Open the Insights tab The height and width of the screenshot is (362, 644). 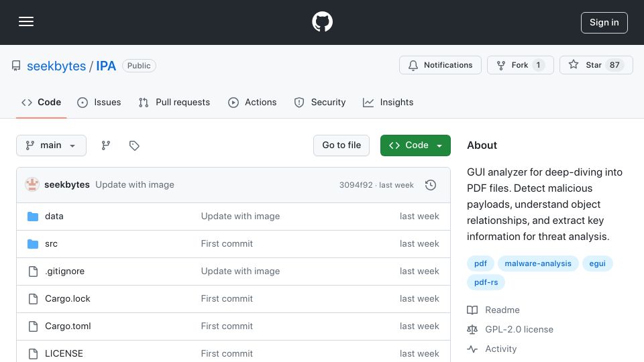[x=388, y=102]
